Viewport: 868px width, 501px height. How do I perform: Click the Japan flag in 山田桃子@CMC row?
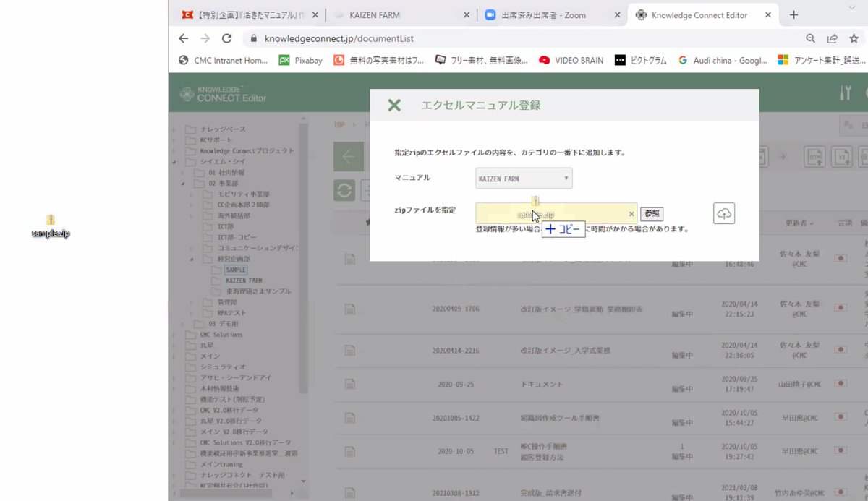tap(841, 385)
